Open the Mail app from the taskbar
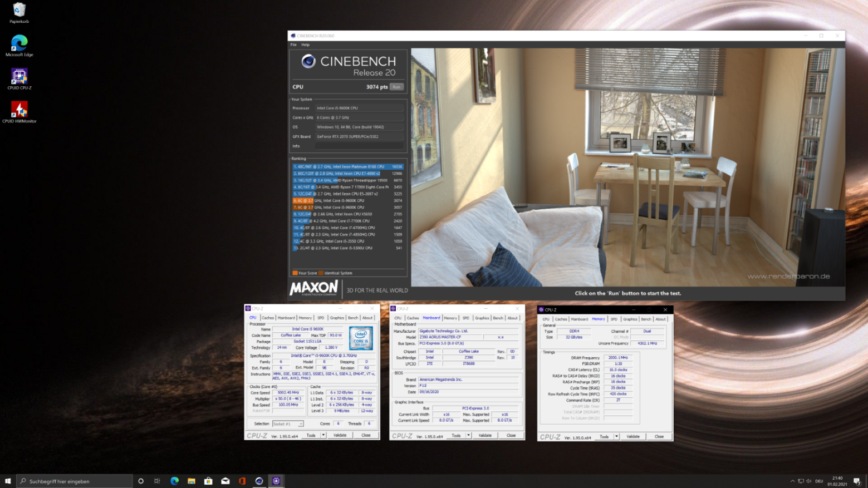This screenshot has height=488, width=868. [x=225, y=481]
